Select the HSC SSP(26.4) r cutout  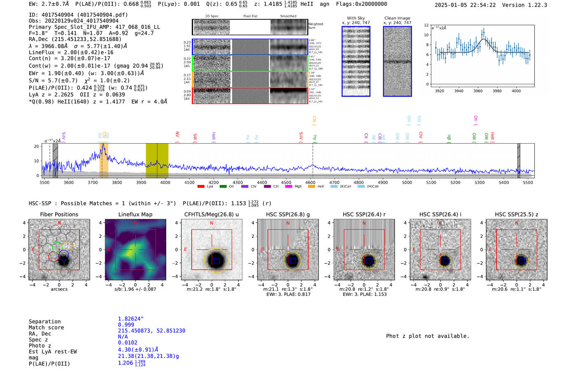(364, 250)
